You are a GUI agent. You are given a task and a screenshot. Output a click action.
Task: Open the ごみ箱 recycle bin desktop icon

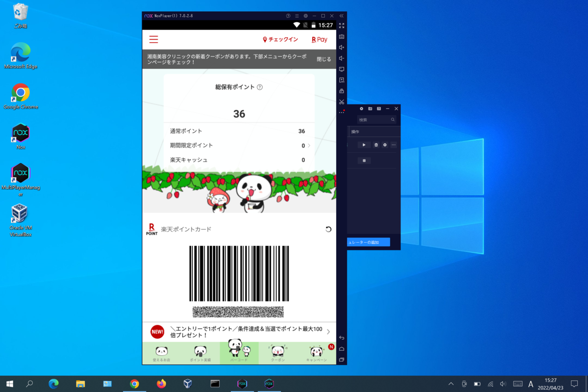[x=21, y=16]
